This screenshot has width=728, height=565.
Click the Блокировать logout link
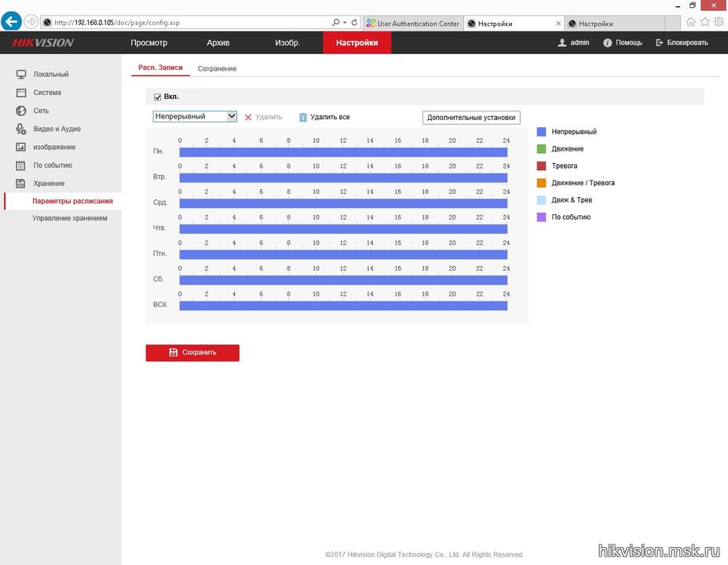tap(688, 42)
